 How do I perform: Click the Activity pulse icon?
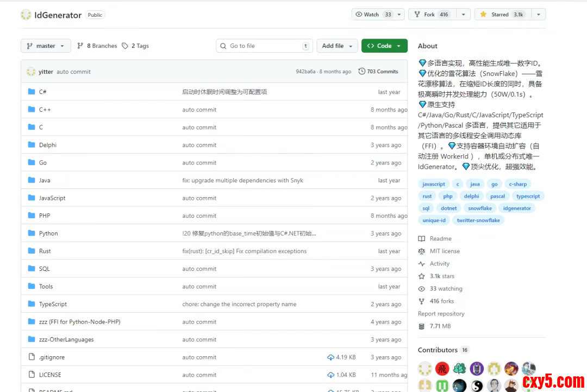(422, 264)
